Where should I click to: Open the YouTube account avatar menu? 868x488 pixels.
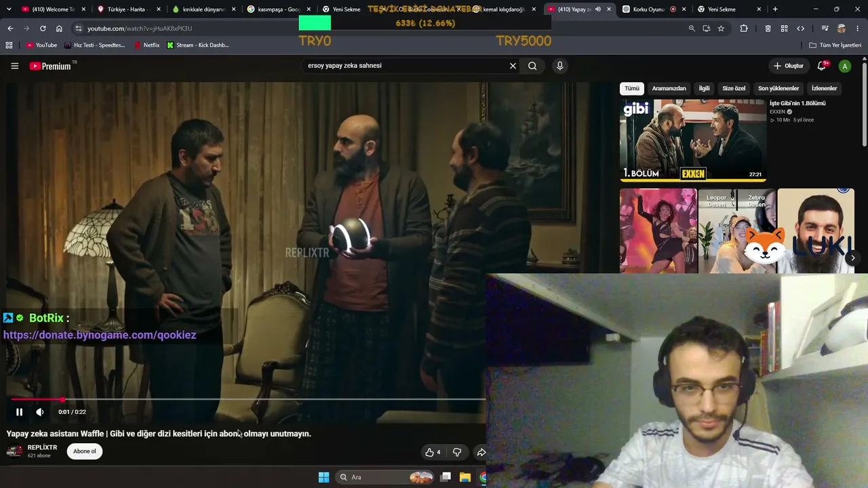pos(845,66)
